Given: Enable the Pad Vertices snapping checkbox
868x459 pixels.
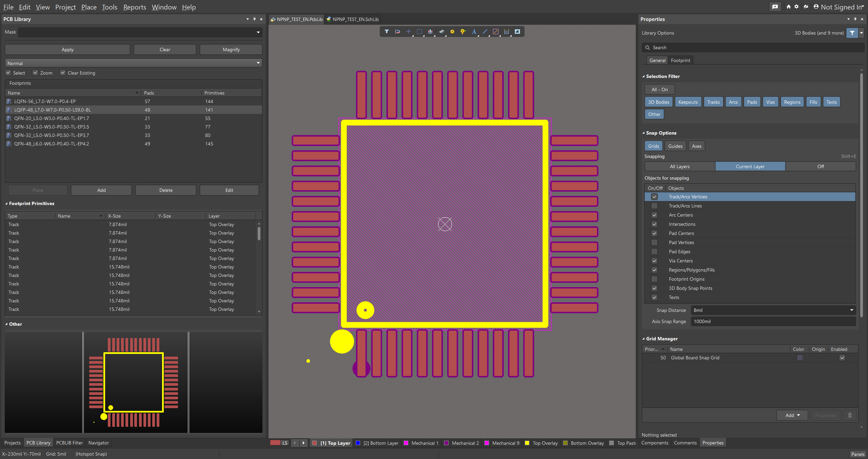Looking at the screenshot, I should click(x=654, y=242).
